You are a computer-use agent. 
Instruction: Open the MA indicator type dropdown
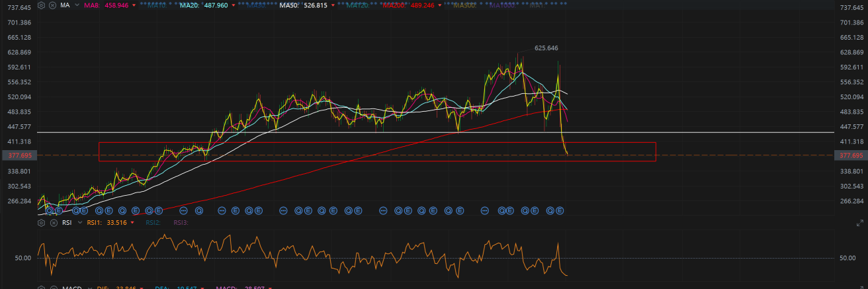point(77,5)
